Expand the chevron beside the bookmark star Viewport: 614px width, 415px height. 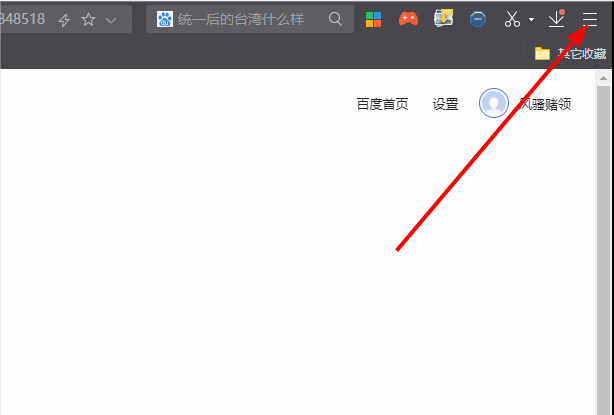click(x=111, y=20)
